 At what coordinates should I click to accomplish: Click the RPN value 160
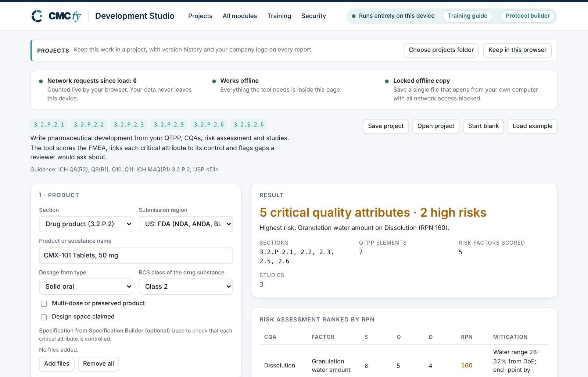pos(467,366)
